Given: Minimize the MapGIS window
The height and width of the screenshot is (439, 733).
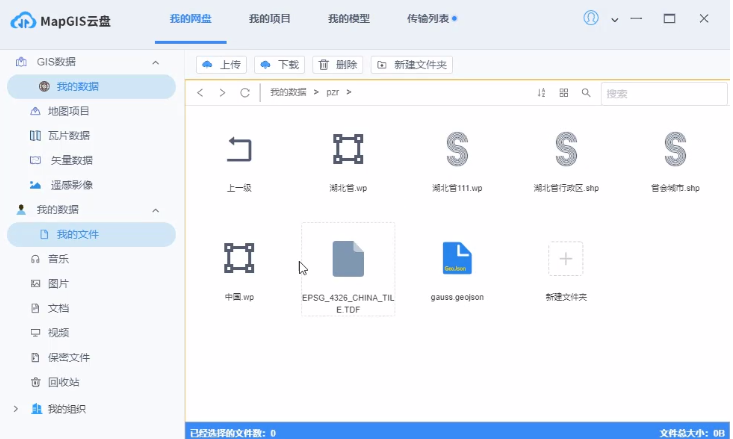Looking at the screenshot, I should tap(636, 19).
